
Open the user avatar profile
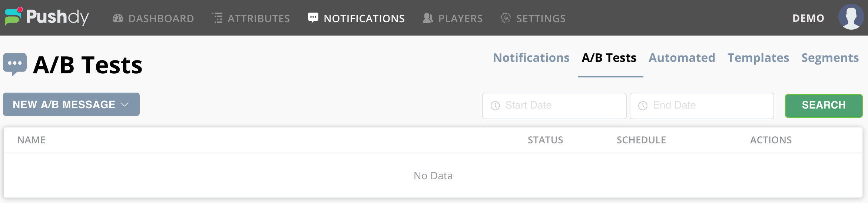851,17
